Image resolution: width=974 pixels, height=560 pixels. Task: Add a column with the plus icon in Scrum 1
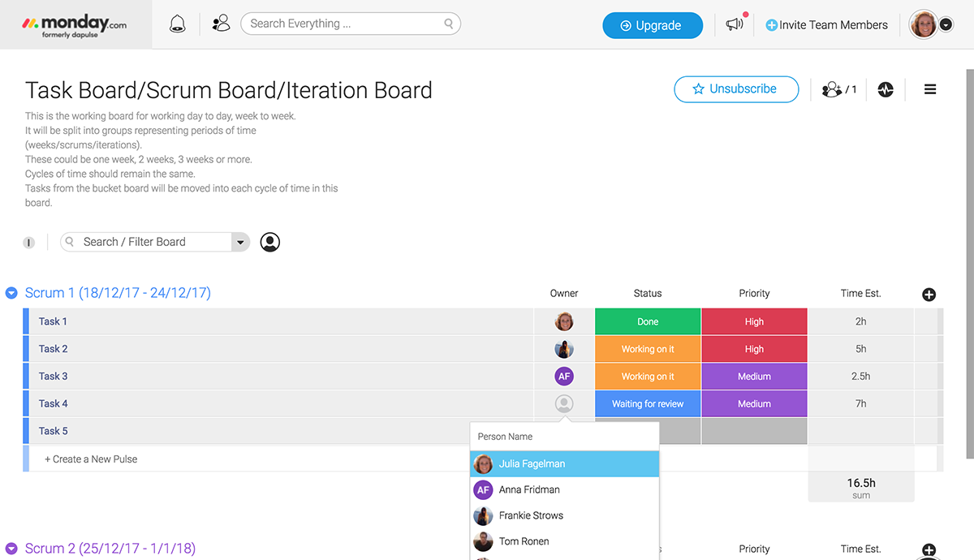pyautogui.click(x=929, y=295)
